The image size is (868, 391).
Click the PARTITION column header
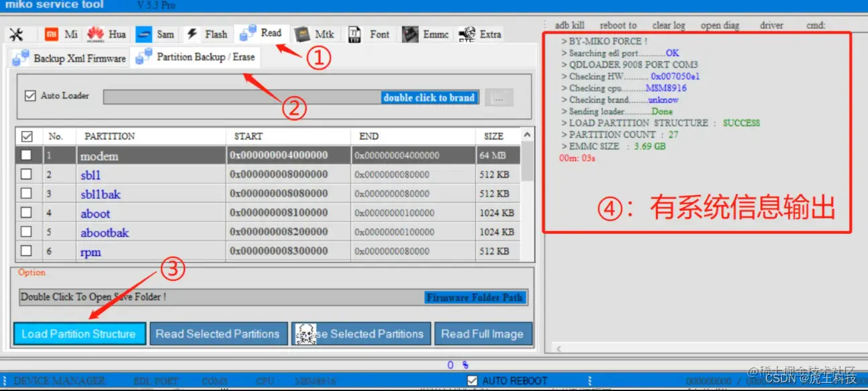[x=151, y=136]
